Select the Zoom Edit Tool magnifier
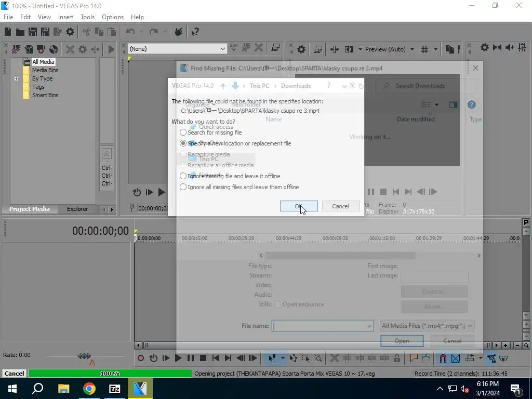 pos(318,358)
